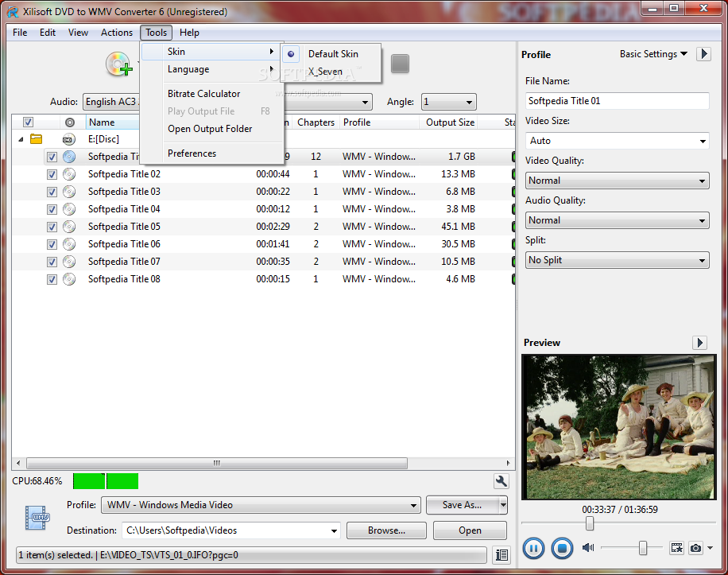The height and width of the screenshot is (575, 728).
Task: Open the Audio Quality dropdown
Action: point(617,220)
